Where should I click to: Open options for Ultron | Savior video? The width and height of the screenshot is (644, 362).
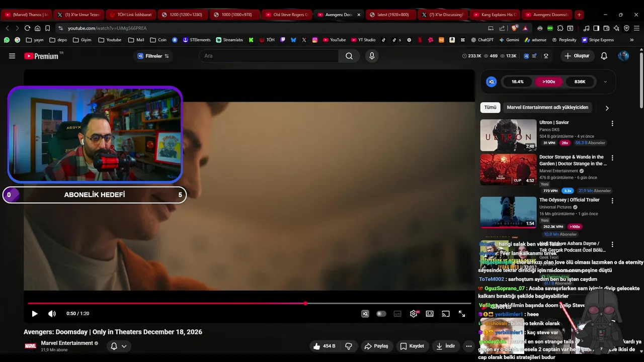612,123
